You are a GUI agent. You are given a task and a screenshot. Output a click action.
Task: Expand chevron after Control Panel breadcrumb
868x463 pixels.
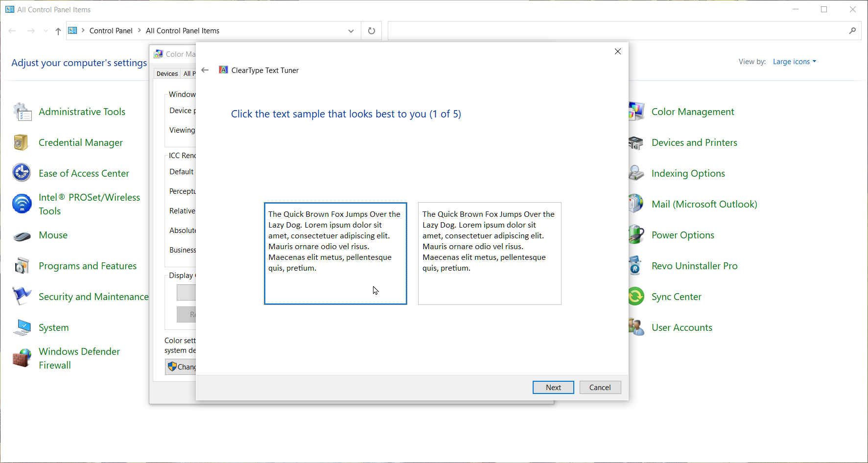point(140,30)
